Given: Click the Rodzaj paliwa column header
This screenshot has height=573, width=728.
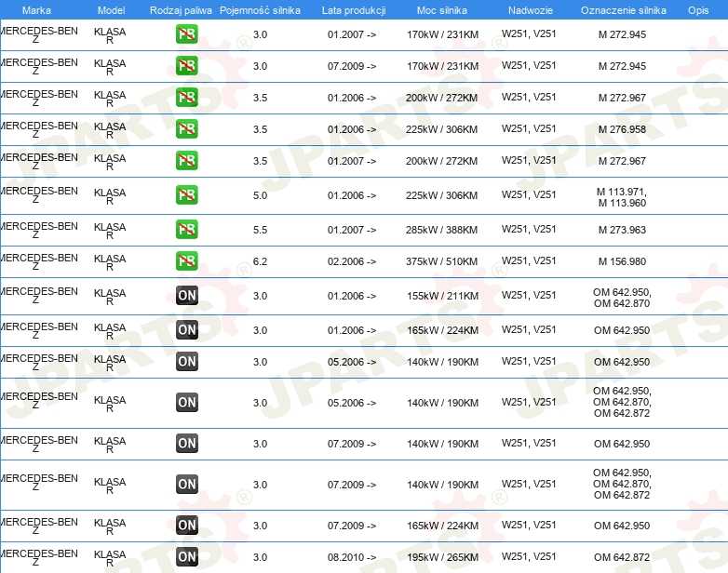Looking at the screenshot, I should point(181,10).
